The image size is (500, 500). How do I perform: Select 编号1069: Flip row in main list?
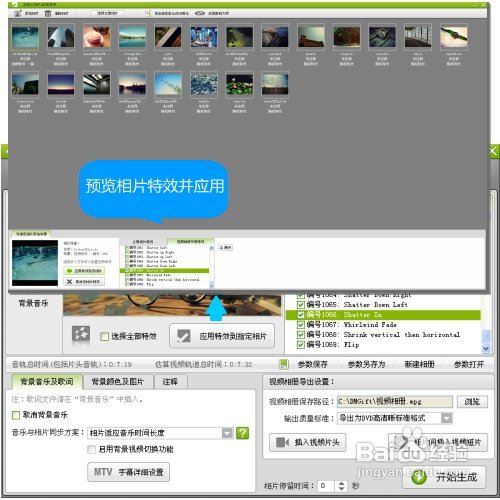point(384,345)
